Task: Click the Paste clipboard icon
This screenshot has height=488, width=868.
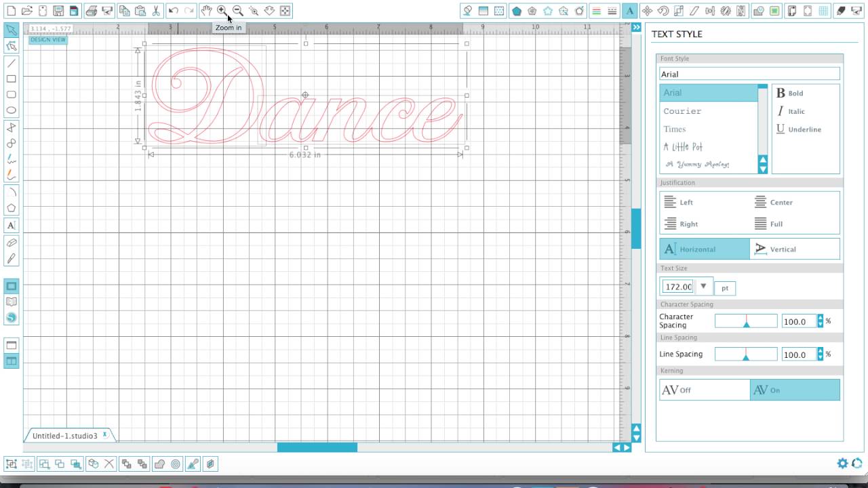Action: [x=140, y=11]
